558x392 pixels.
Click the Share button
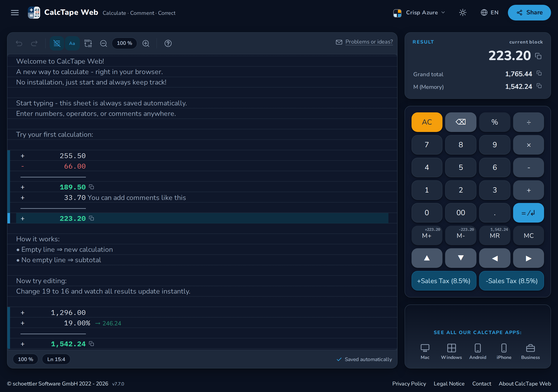point(529,12)
